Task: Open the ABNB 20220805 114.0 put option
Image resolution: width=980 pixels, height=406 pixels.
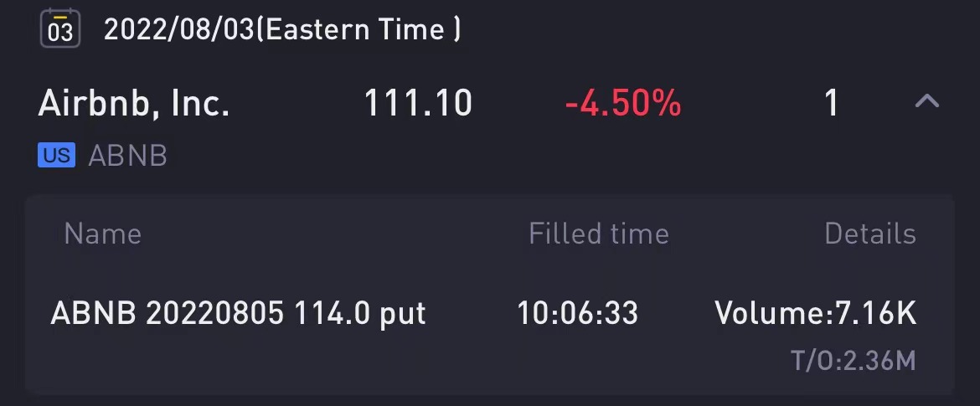Action: click(238, 313)
